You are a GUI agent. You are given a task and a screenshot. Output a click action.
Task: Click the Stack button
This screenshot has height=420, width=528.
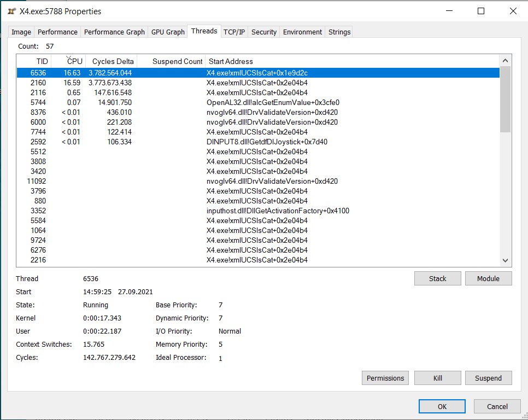pyautogui.click(x=437, y=278)
